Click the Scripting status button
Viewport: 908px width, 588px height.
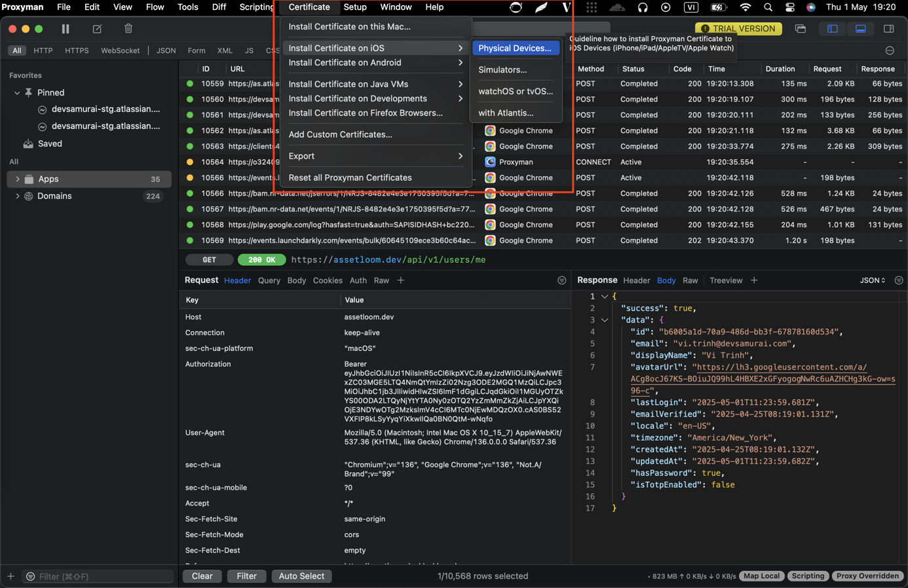[x=808, y=576]
